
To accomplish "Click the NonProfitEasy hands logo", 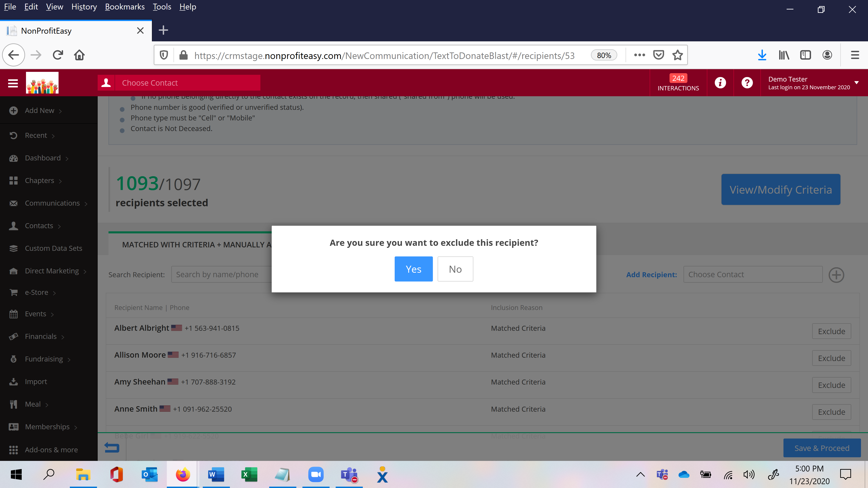I will pos(42,83).
